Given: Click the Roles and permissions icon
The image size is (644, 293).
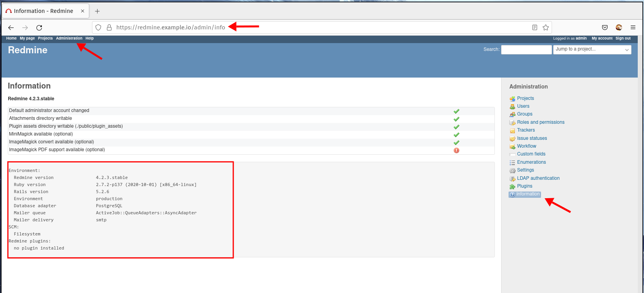Looking at the screenshot, I should (512, 123).
